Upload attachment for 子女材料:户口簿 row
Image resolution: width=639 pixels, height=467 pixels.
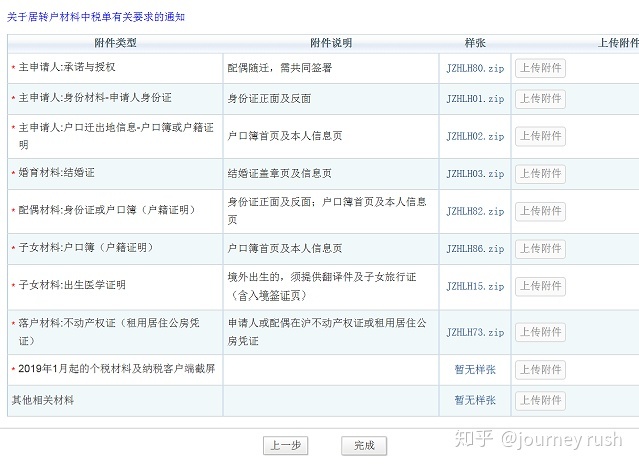(540, 249)
